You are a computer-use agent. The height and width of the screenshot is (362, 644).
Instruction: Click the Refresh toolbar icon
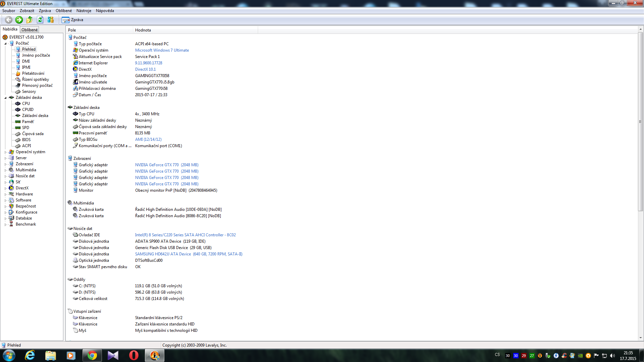point(40,20)
